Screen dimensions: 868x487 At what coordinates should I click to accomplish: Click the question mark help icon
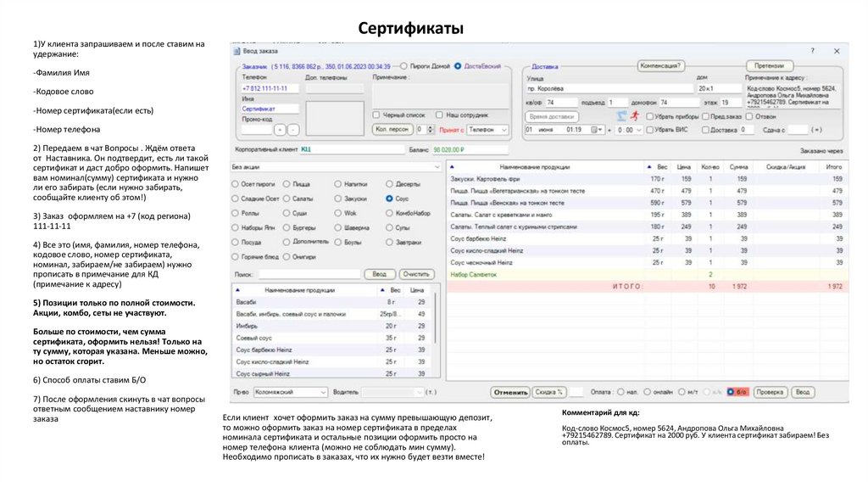point(812,51)
